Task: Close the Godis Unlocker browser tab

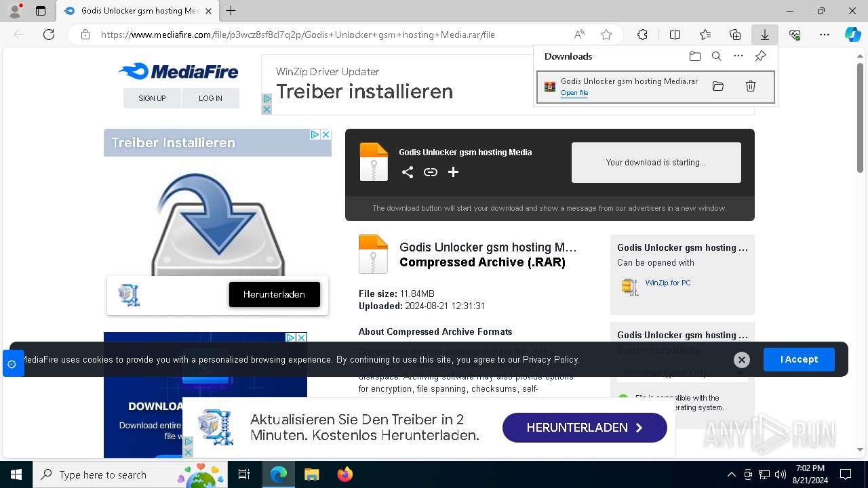Action: (x=209, y=11)
